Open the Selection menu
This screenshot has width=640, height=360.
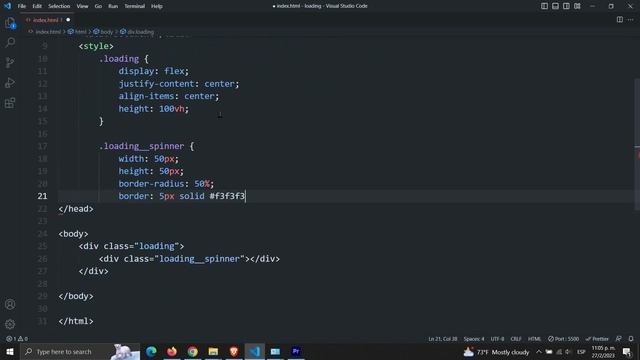click(59, 6)
